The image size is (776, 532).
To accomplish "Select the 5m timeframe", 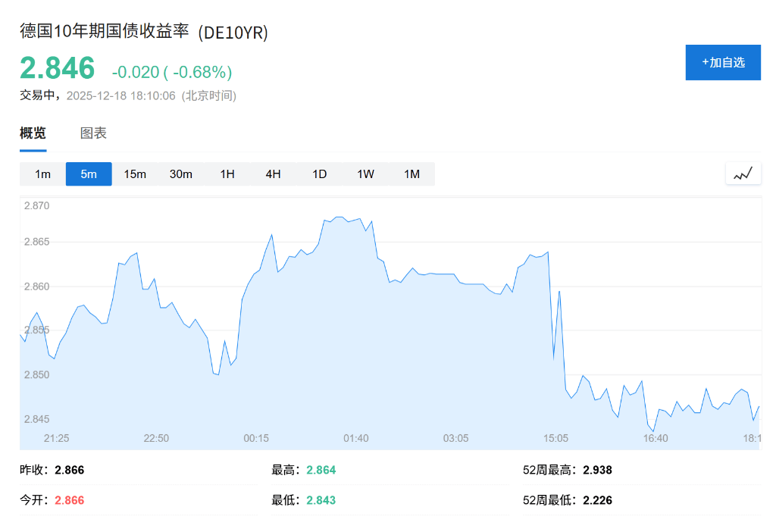I will (89, 174).
